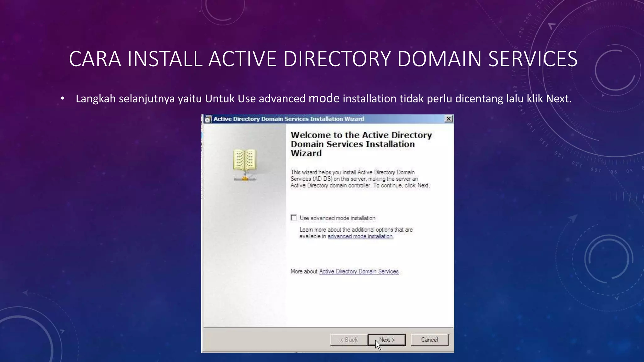Click the Next button in the wizard
Viewport: 644px width, 362px height.
(386, 340)
